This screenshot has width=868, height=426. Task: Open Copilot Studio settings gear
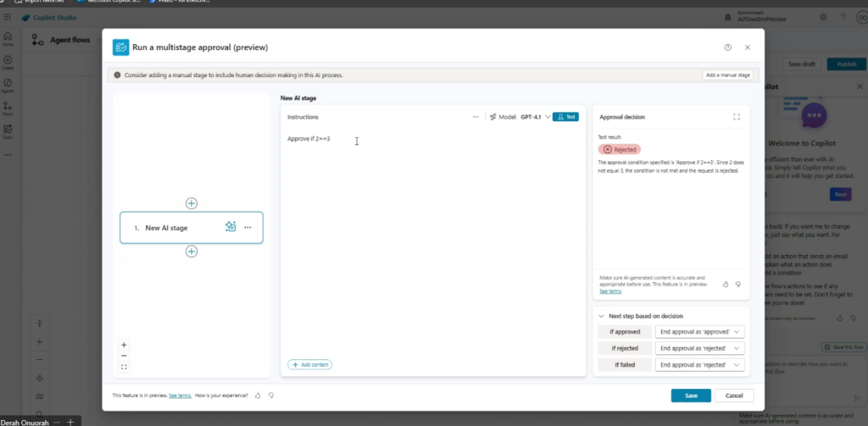823,17
